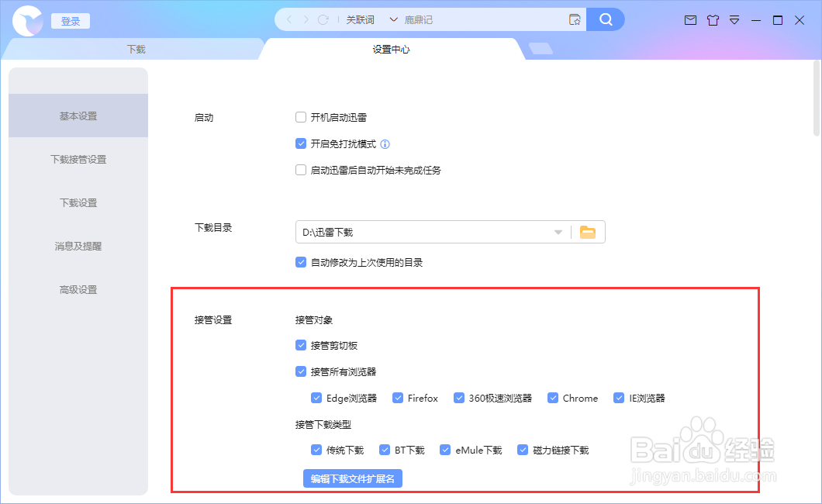
Task: Uncheck the Firefox checkbox
Action: click(398, 398)
